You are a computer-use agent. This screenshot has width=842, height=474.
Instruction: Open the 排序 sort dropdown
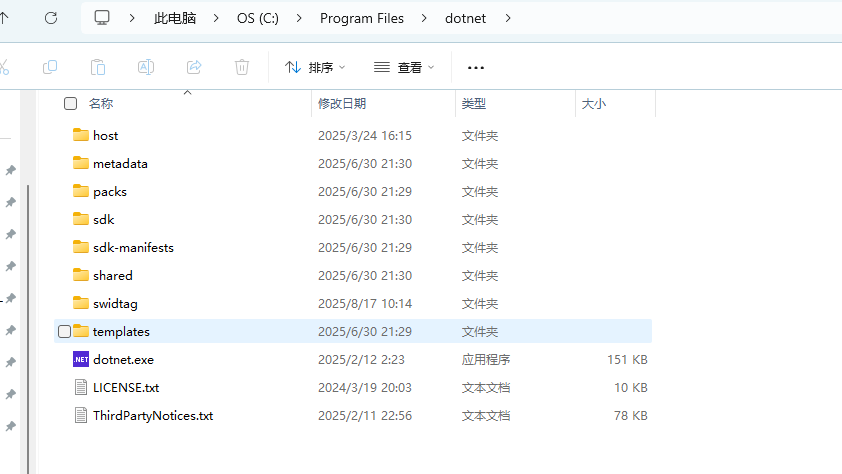[315, 67]
